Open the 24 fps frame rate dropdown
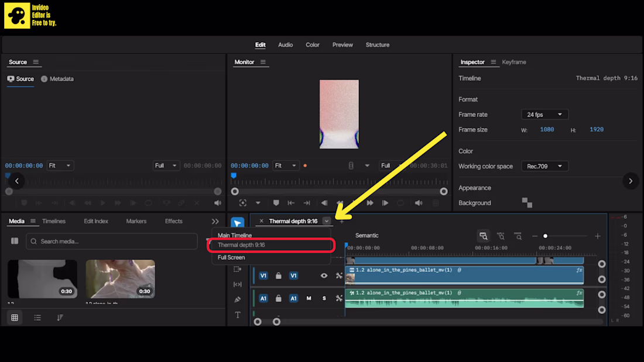The width and height of the screenshot is (644, 362). [544, 115]
